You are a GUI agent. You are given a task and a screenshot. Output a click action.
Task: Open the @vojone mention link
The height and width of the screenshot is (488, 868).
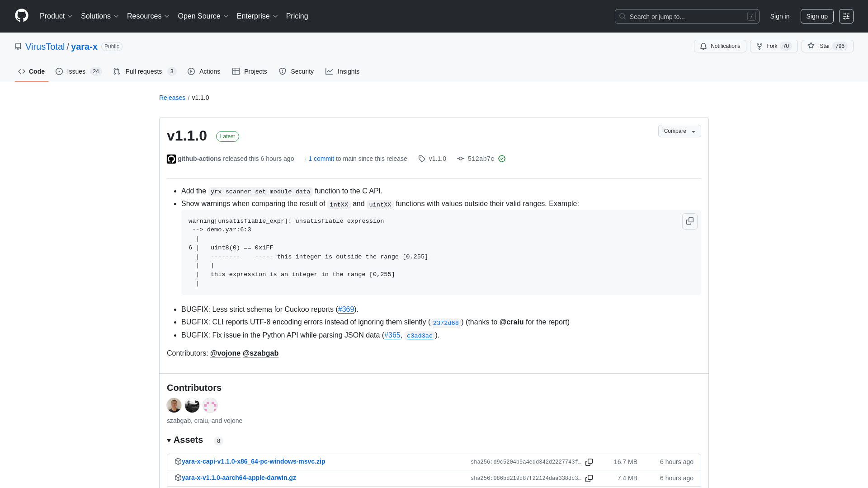pyautogui.click(x=225, y=353)
